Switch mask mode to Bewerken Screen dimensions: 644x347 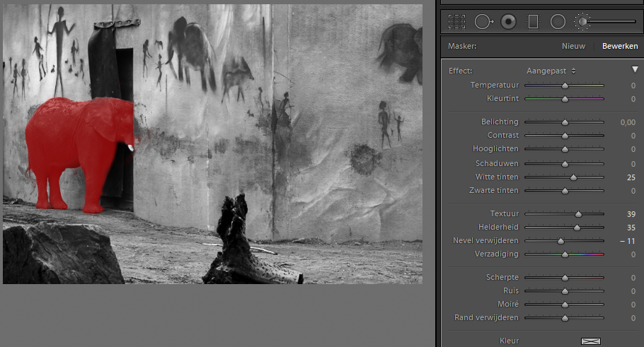point(620,47)
